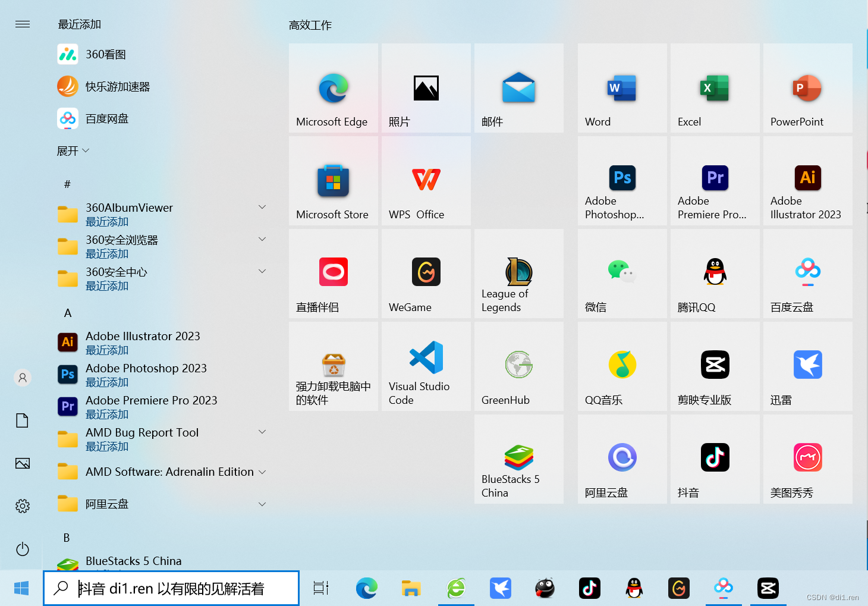Expand the AMD Bug Report Tool folder
868x606 pixels.
pos(162,439)
